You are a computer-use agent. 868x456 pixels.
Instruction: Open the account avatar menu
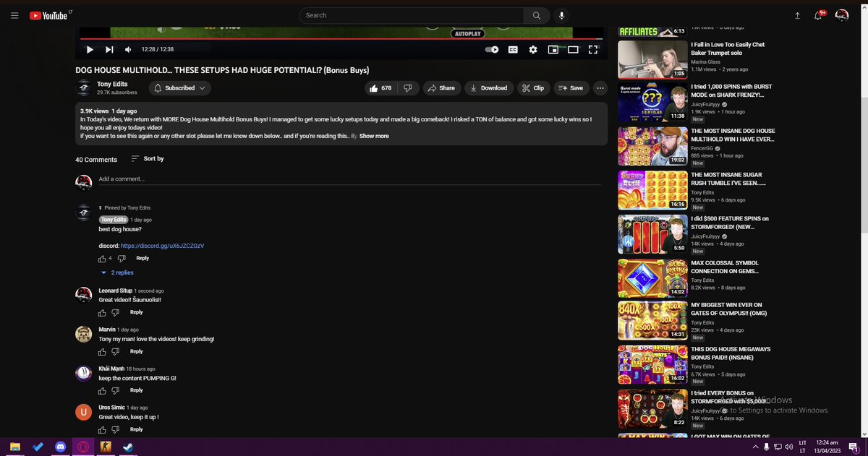pos(842,15)
